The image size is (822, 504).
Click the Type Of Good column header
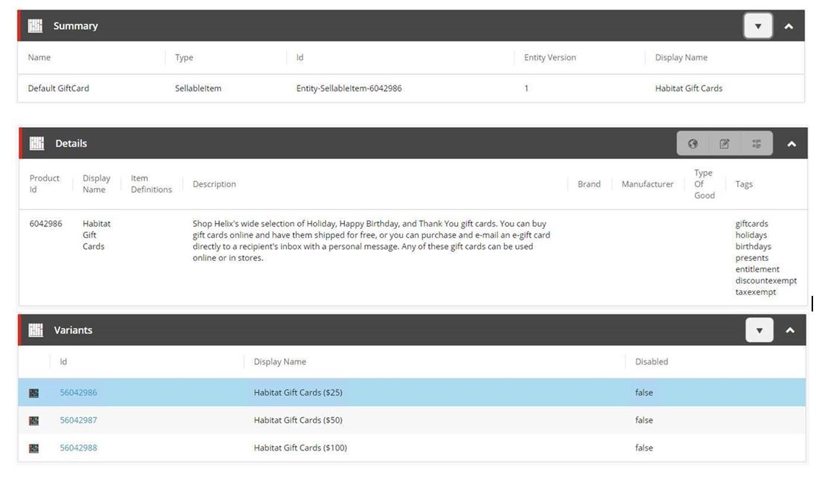point(705,184)
